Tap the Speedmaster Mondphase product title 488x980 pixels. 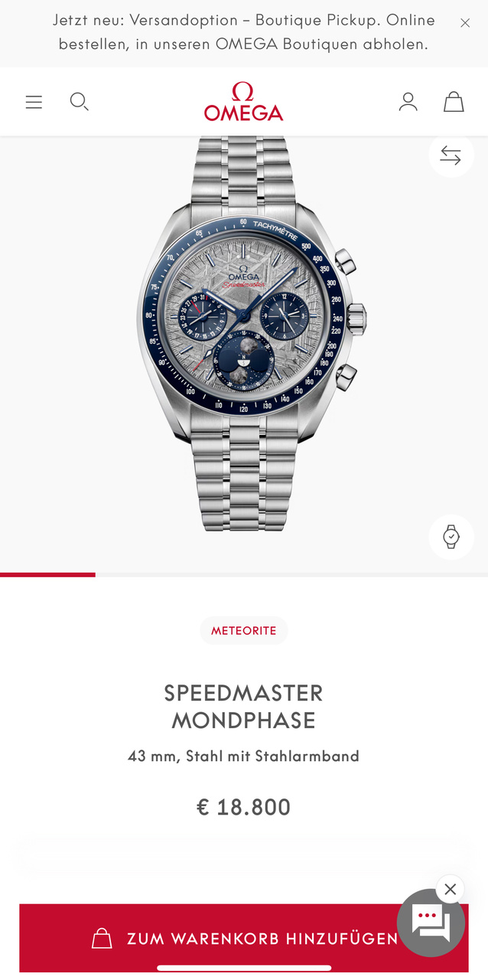[x=244, y=707]
